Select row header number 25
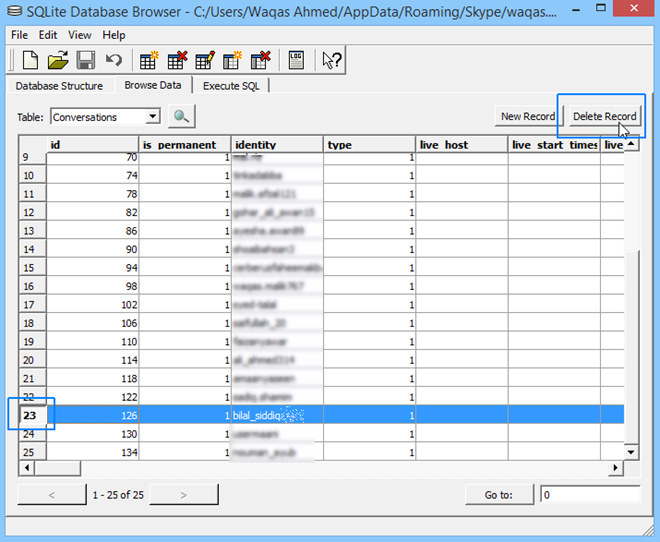This screenshot has width=660, height=542. click(x=32, y=452)
